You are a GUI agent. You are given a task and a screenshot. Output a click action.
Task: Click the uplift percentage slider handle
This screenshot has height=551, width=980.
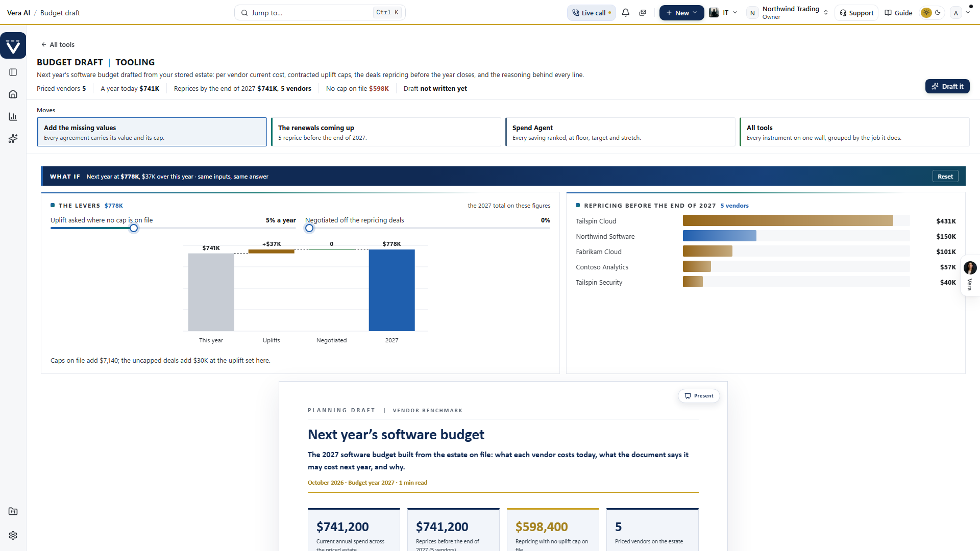point(134,229)
